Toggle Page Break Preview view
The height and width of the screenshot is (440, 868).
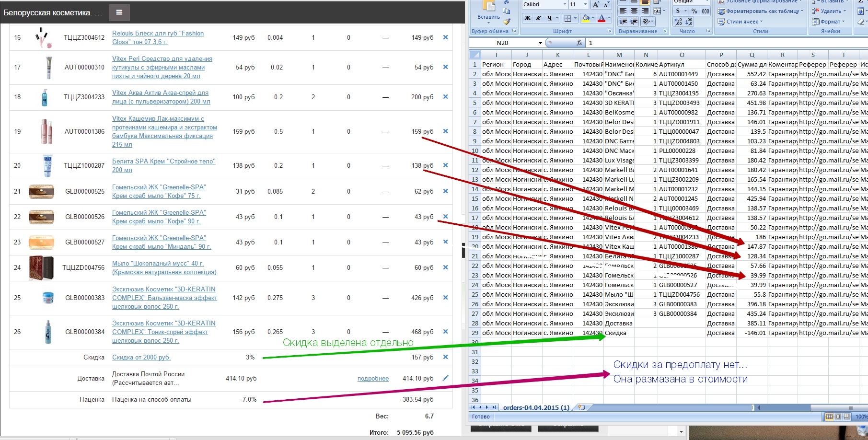pyautogui.click(x=847, y=417)
